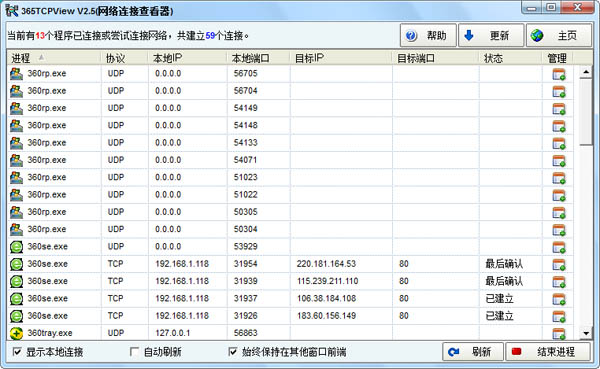Toggle 显示本地连接 checkbox
The image size is (600, 369).
[x=17, y=351]
